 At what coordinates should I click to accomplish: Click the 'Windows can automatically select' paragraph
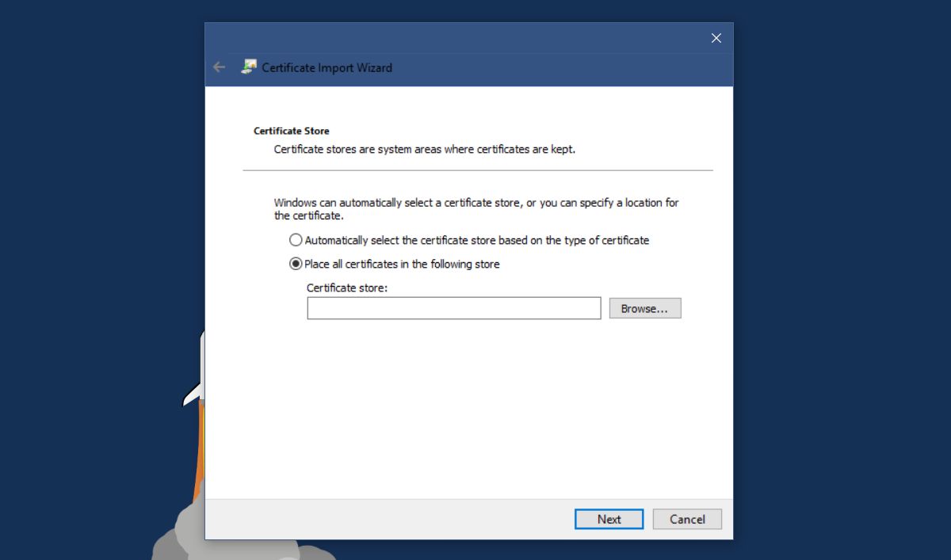[x=476, y=209]
